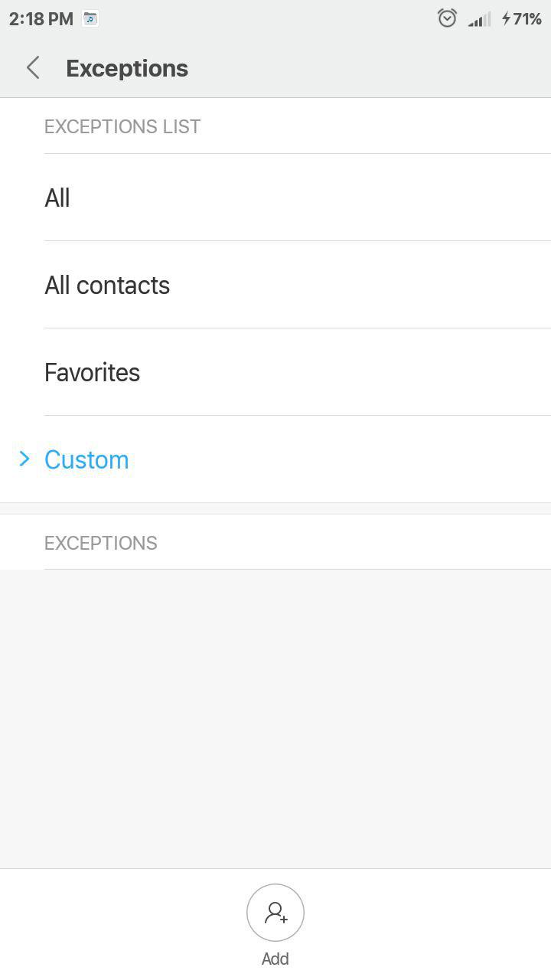Tap the EXCEPTIONS section header
The image size is (551, 980).
pos(101,543)
